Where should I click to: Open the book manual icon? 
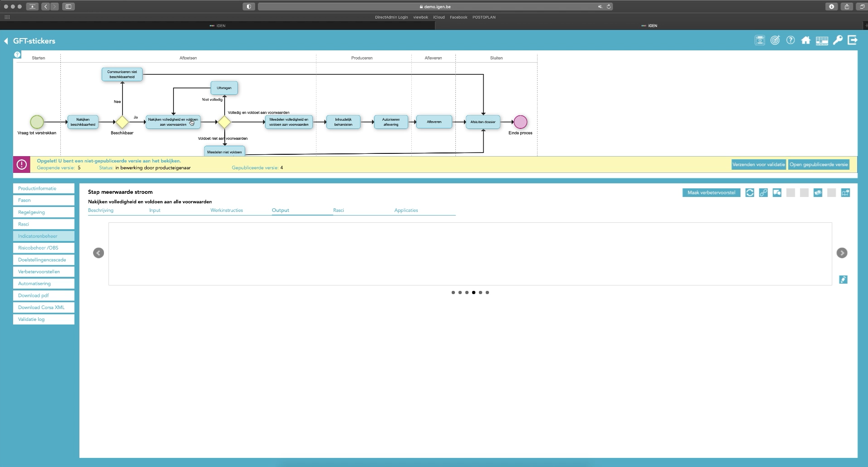click(845, 193)
